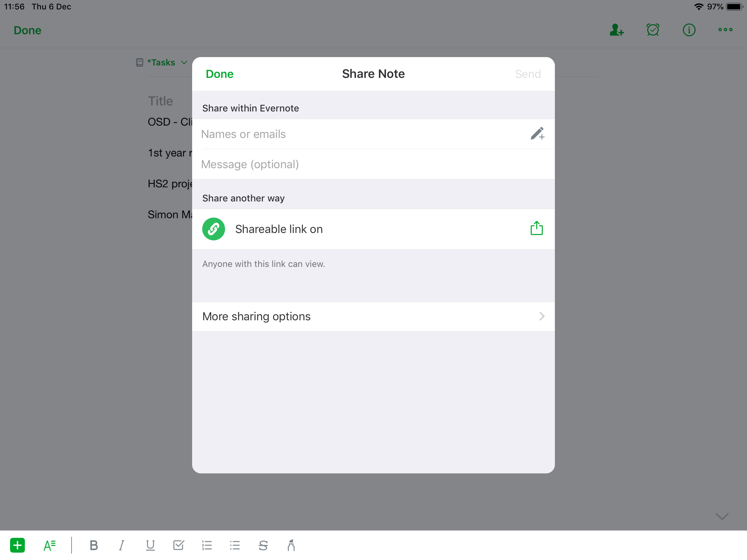This screenshot has height=560, width=747.
Task: Focus the Message (optional) field
Action: pos(373,164)
